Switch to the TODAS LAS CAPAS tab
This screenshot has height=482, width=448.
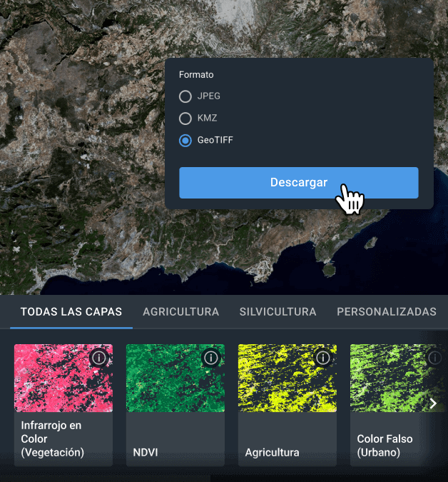[71, 312]
